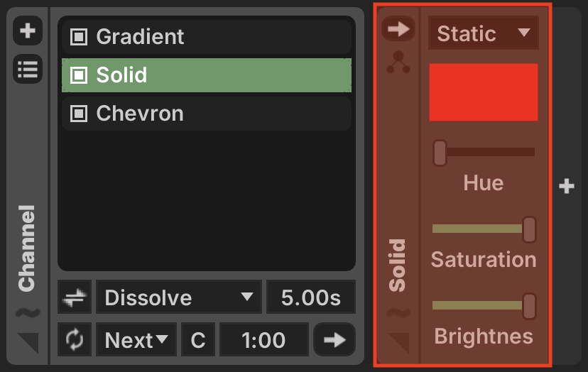Toggle the Gradient pattern enable box
This screenshot has width=588, height=372.
tap(79, 37)
